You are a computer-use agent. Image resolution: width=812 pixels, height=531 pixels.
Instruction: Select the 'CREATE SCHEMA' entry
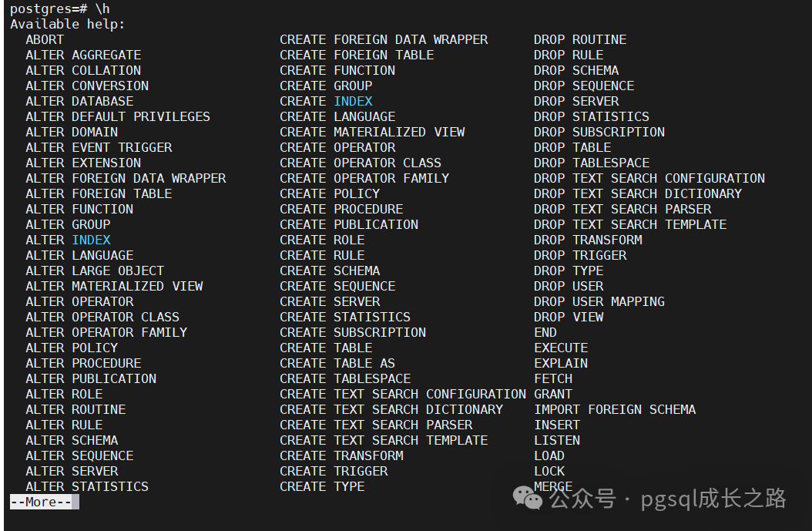click(330, 271)
